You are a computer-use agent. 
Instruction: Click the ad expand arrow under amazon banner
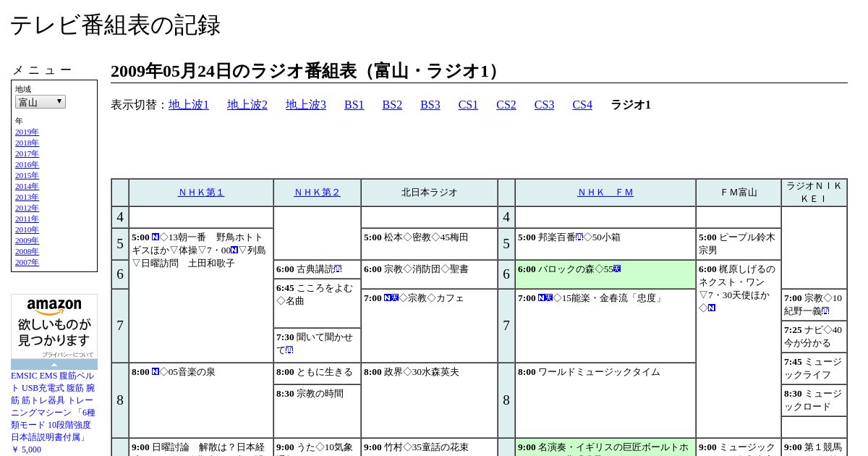pyautogui.click(x=54, y=365)
